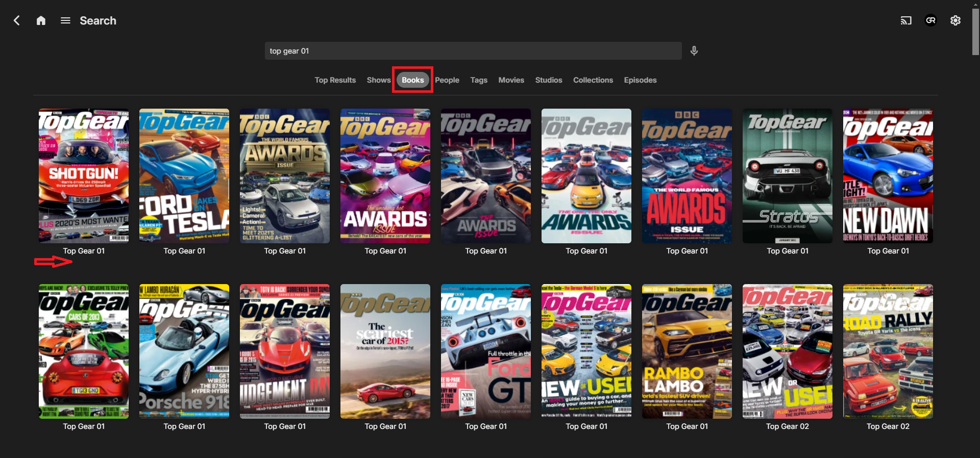
Task: Open the Collections tab
Action: coord(593,80)
